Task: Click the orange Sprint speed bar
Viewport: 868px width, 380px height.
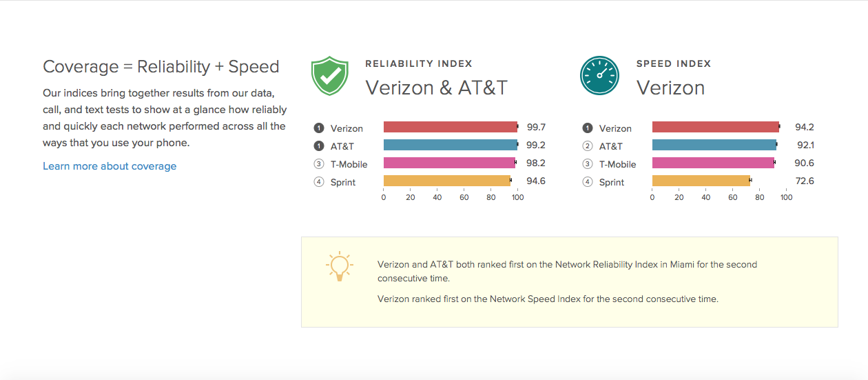Action: [701, 181]
